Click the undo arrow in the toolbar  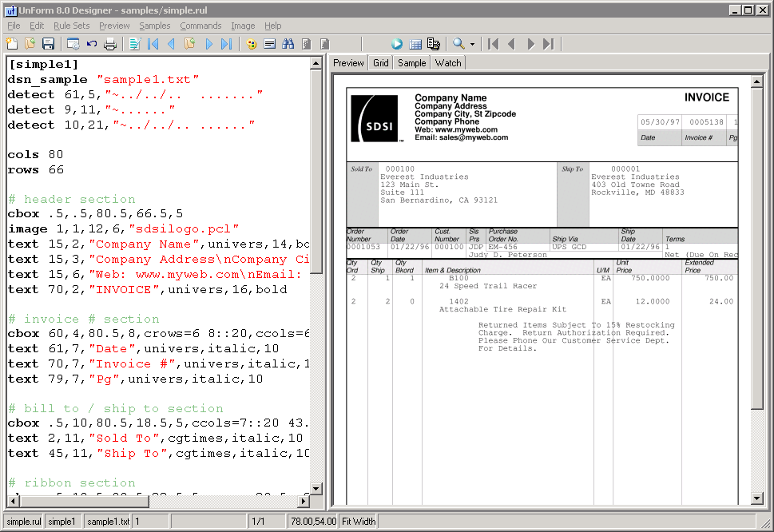click(x=92, y=44)
